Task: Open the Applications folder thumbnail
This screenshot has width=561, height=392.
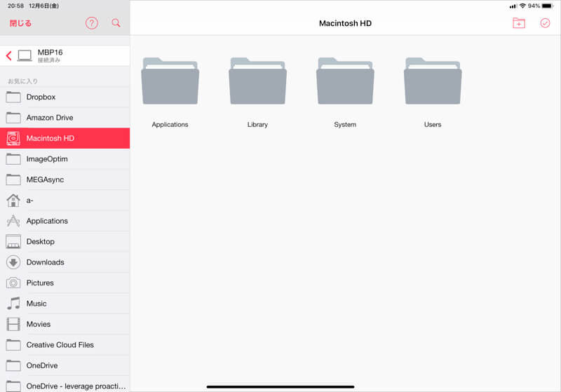Action: [170, 81]
